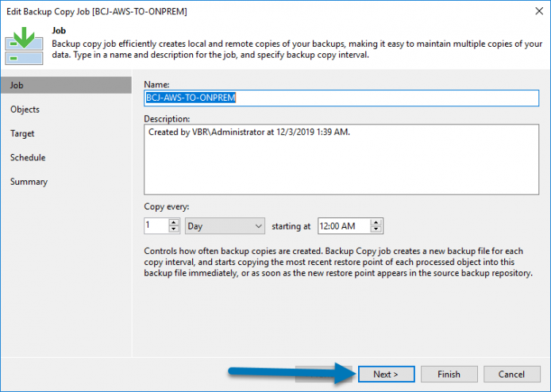551x392 pixels.
Task: Decrease the copy interval number by one
Action: tap(174, 229)
